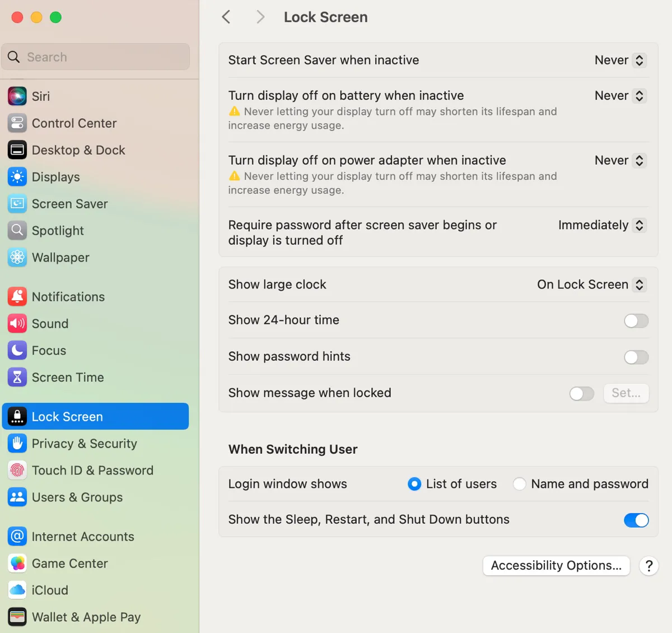Click the green zoom window button

tap(55, 17)
